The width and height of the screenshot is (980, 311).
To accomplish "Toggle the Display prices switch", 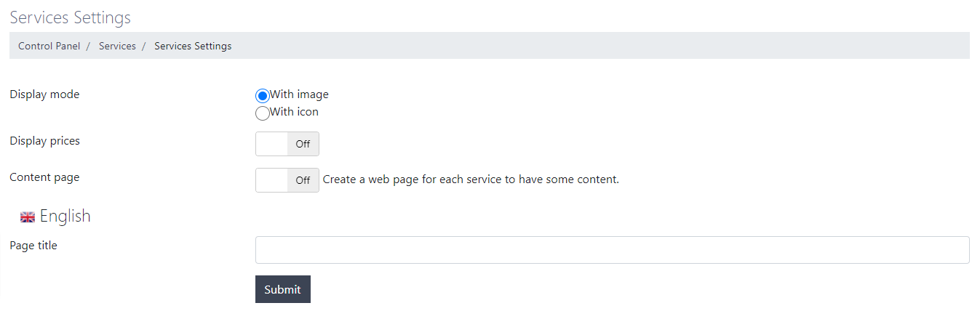I will pos(287,144).
